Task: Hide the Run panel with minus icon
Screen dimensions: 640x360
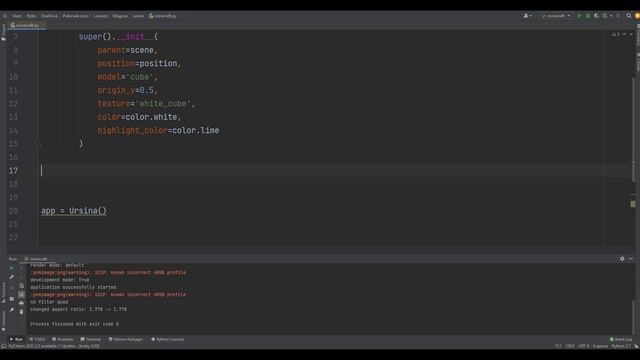Action: 631,259
